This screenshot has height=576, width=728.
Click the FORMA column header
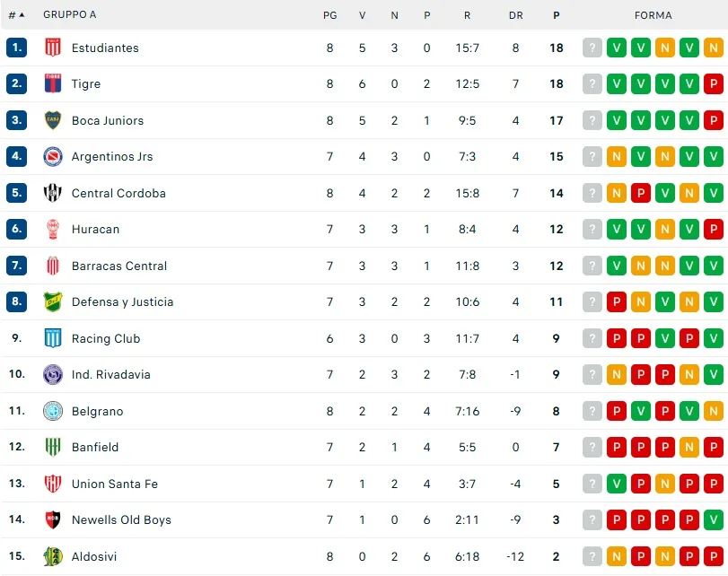[653, 15]
